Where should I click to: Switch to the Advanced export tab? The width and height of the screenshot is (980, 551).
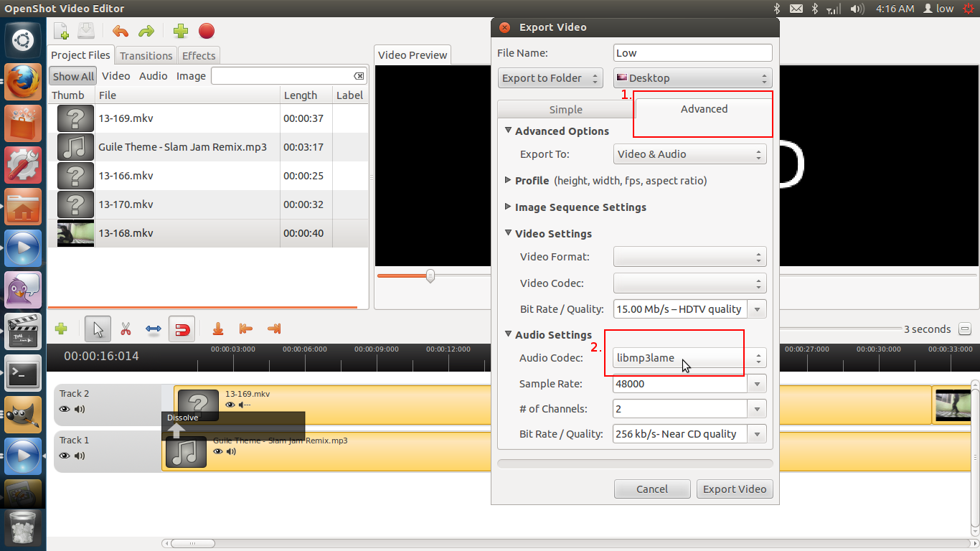(x=704, y=109)
